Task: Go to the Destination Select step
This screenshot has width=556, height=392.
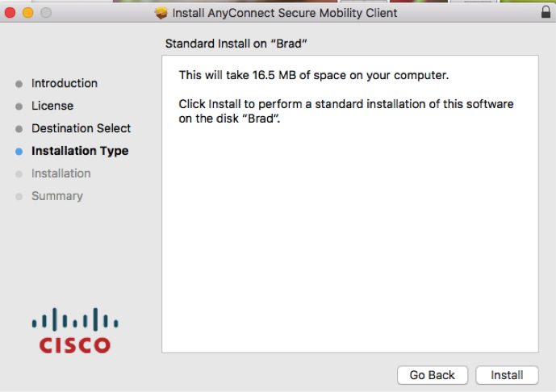Action: pyautogui.click(x=81, y=128)
